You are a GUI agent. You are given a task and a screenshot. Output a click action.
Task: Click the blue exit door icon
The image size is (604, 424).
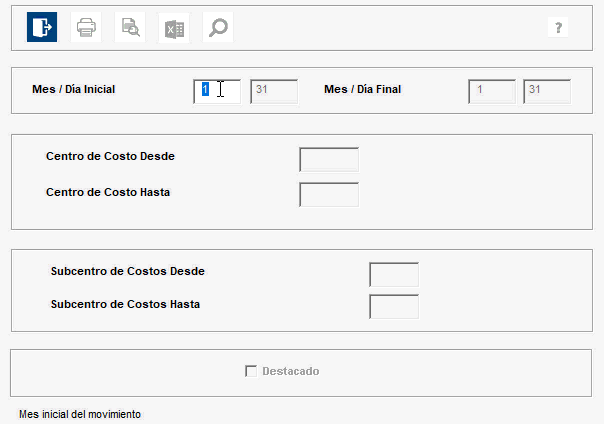click(42, 27)
